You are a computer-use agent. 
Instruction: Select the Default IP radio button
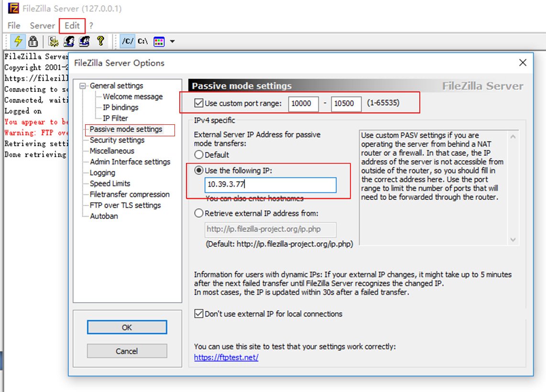tap(199, 154)
